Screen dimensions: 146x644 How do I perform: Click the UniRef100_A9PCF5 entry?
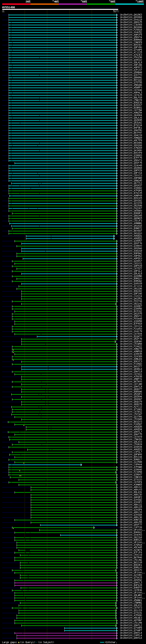pos(131,35)
